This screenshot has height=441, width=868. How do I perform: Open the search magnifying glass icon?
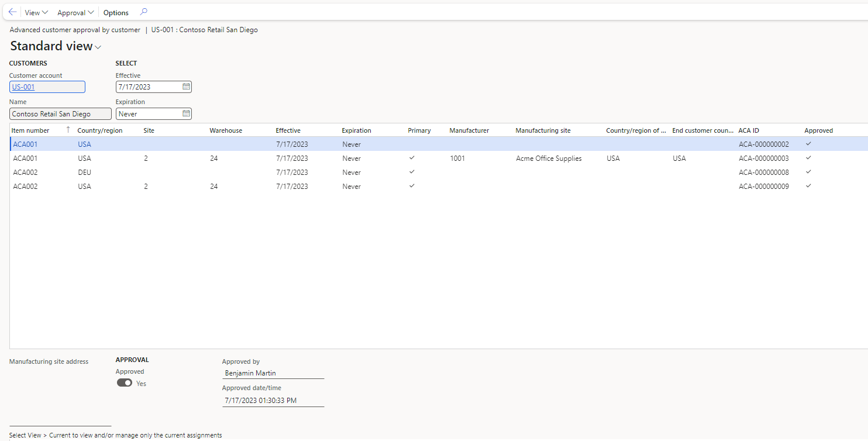143,12
